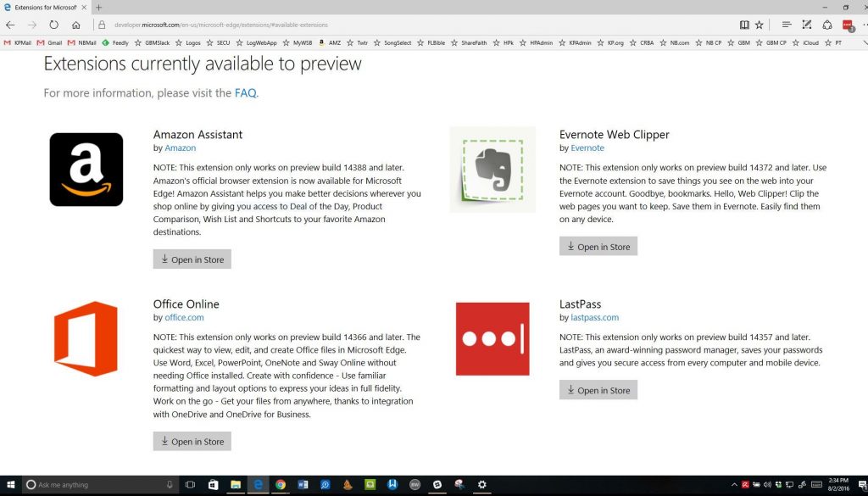Go back to the previous page
Viewport: 868px width, 496px height.
(x=10, y=25)
